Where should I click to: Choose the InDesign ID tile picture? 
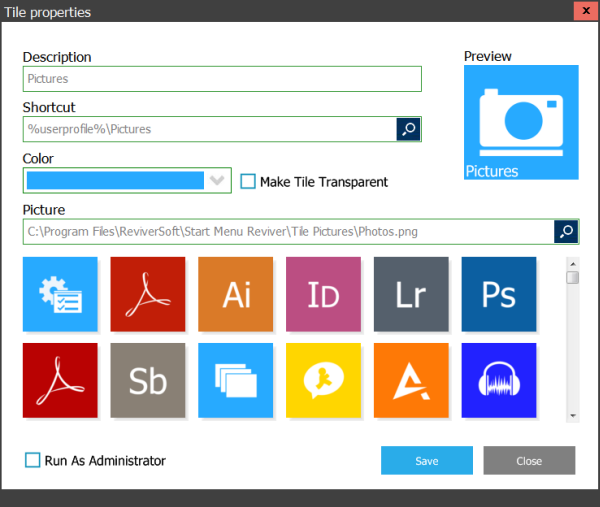[323, 294]
